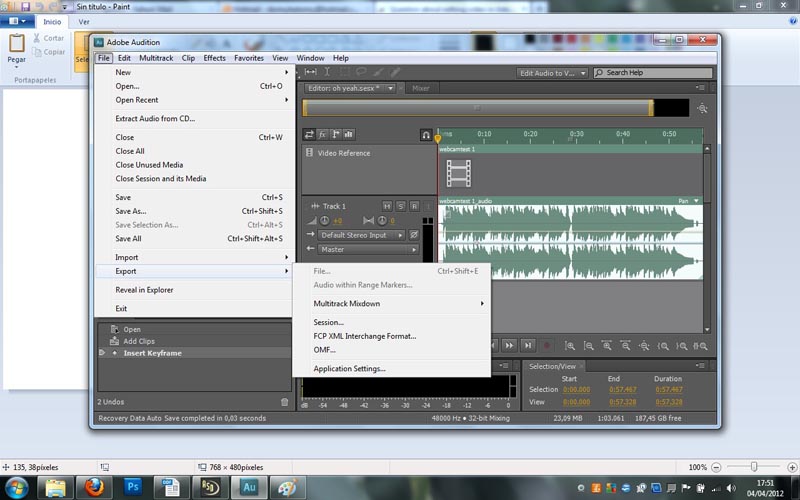
Task: Click Zoom to Selection icon
Action: [x=701, y=346]
